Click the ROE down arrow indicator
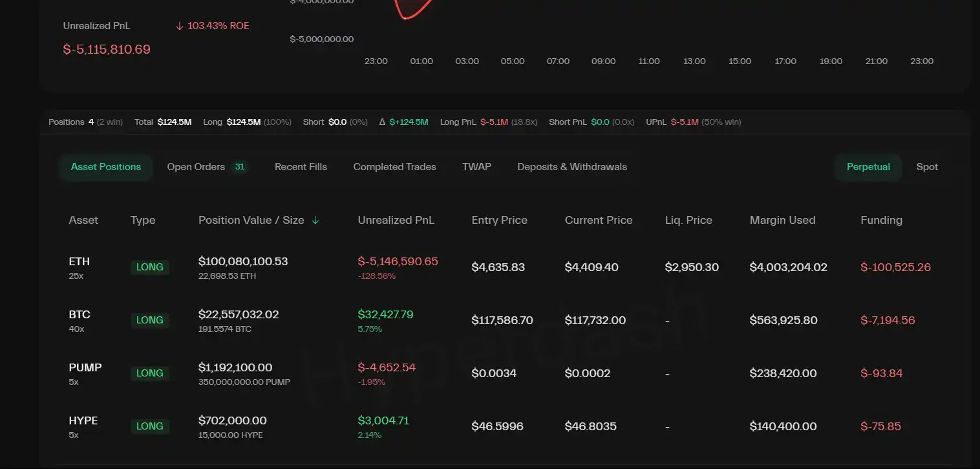The image size is (980, 469). click(x=180, y=26)
